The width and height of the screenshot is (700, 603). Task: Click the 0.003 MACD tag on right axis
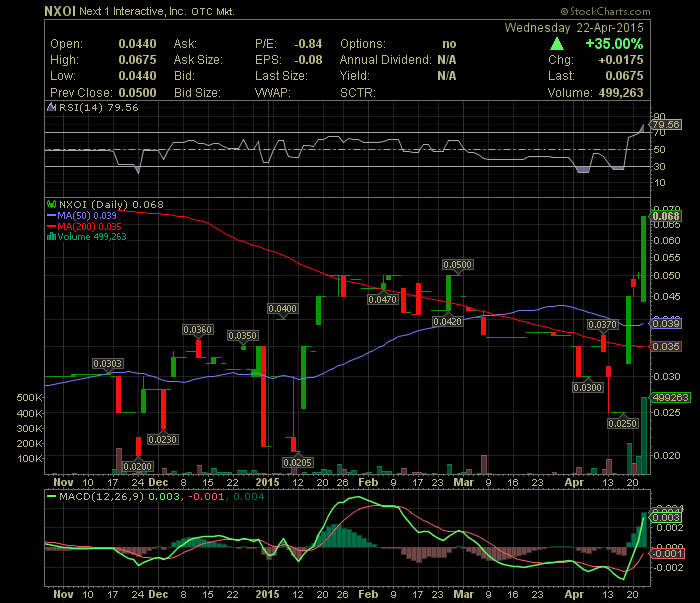(x=666, y=518)
